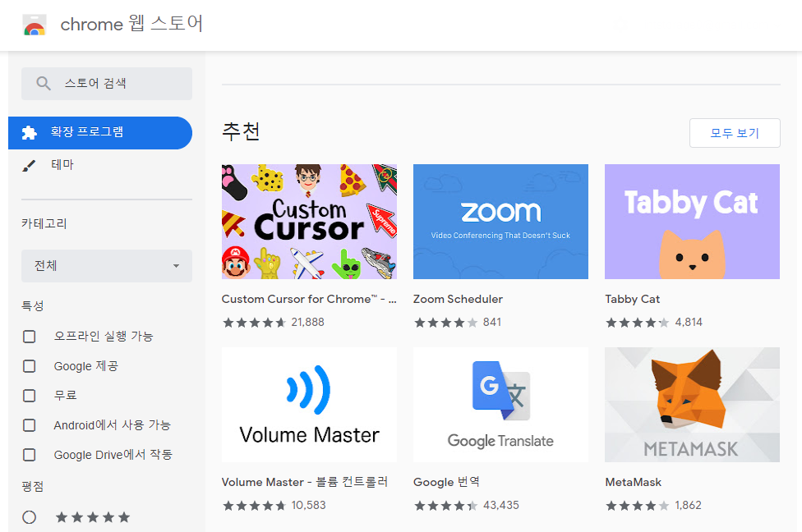This screenshot has width=802, height=532.
Task: Check the 오프라인 실행 가능 checkbox
Action: tap(30, 337)
